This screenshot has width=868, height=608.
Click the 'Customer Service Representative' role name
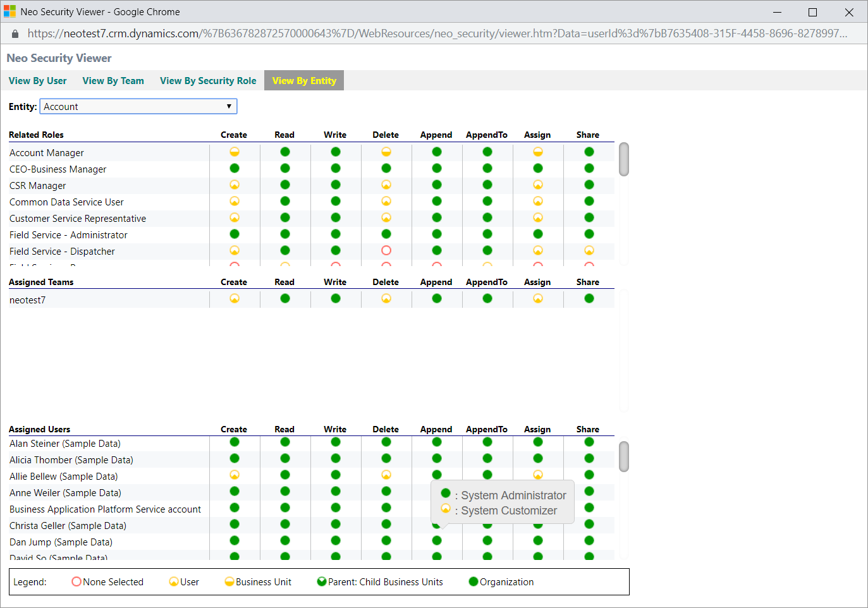[x=78, y=219]
